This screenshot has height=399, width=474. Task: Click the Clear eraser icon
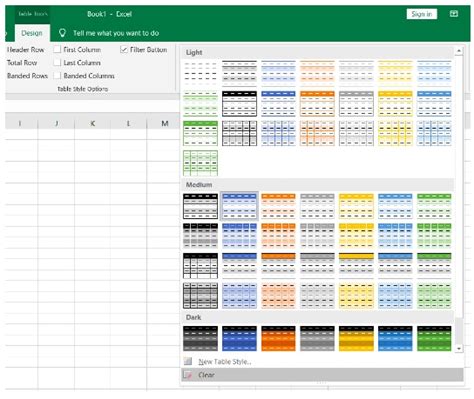click(x=188, y=375)
